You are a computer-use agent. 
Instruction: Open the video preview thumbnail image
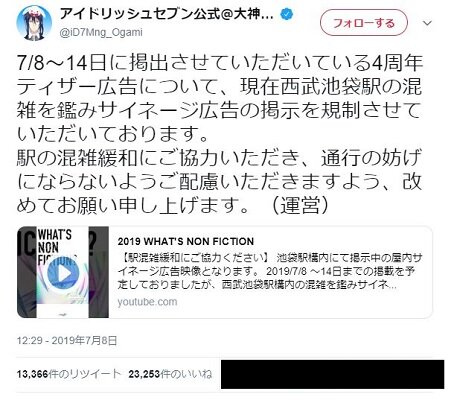(x=63, y=272)
